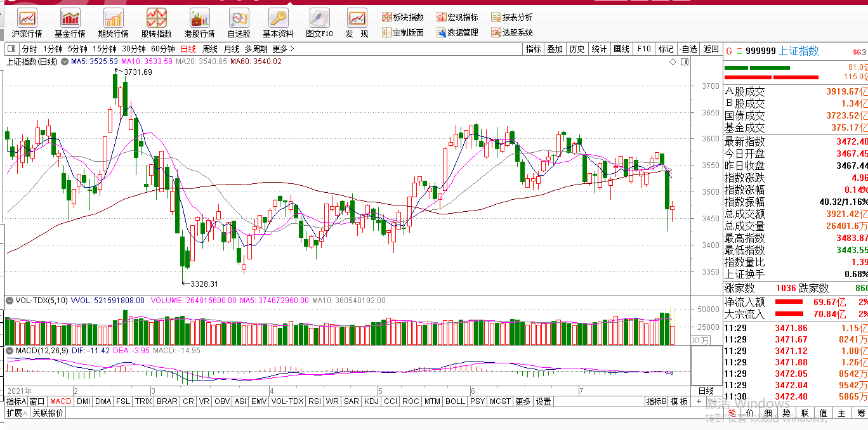Toggle left panel icon beside 分时

11,49
